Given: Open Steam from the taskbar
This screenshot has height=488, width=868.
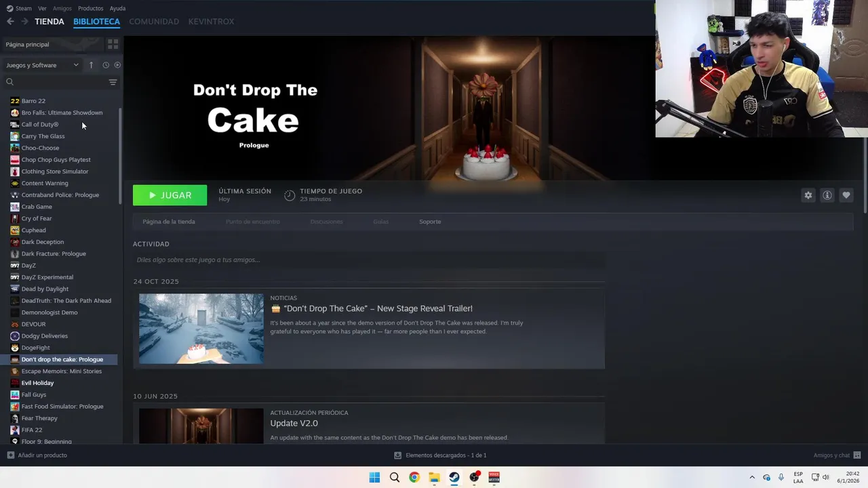Looking at the screenshot, I should [x=454, y=477].
